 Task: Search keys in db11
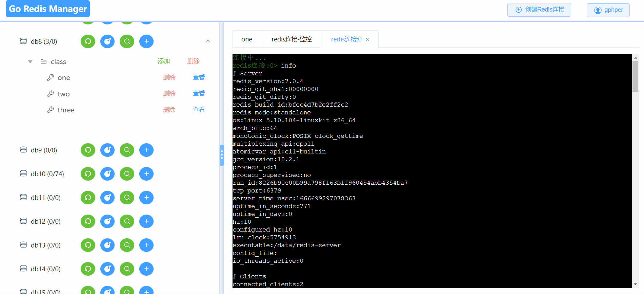pos(127,198)
